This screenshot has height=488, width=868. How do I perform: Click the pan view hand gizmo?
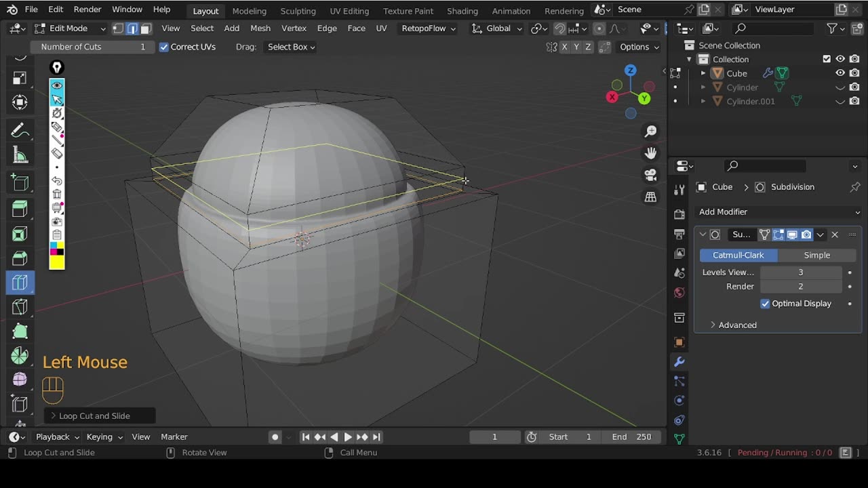[x=651, y=153]
